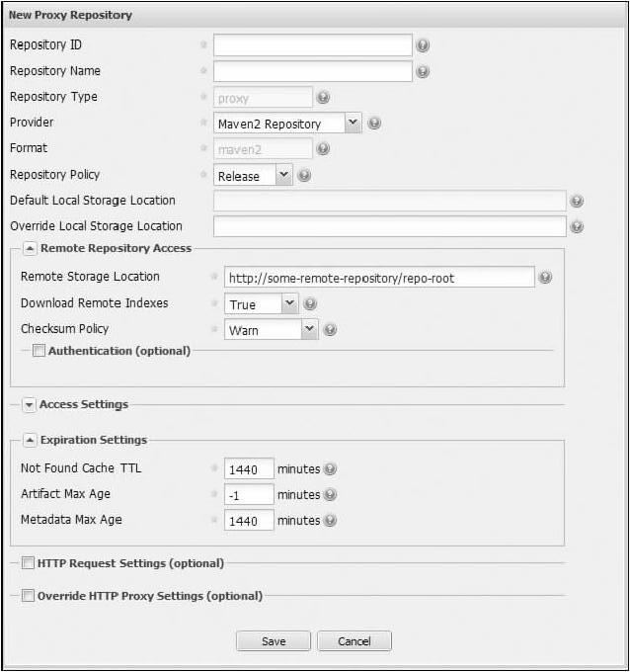The width and height of the screenshot is (630, 672).
Task: Click help icon for Not Found Cache TTL
Action: [330, 469]
